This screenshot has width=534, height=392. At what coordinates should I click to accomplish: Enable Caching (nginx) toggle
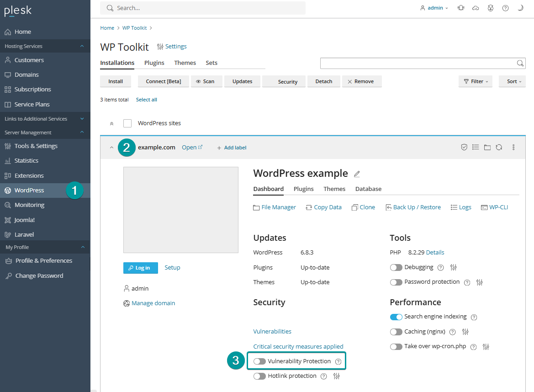396,332
